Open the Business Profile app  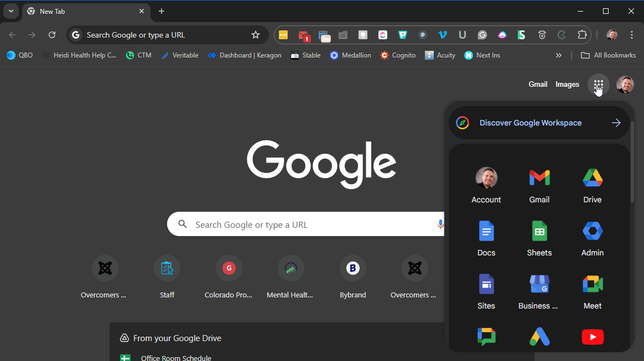pyautogui.click(x=539, y=291)
